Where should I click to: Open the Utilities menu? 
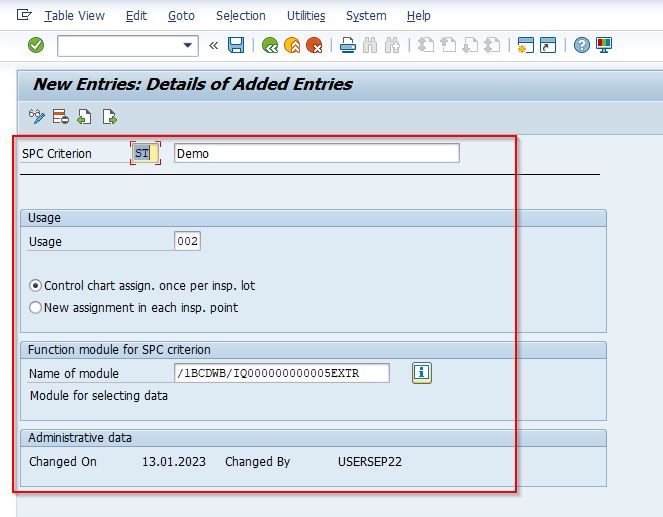coord(306,16)
